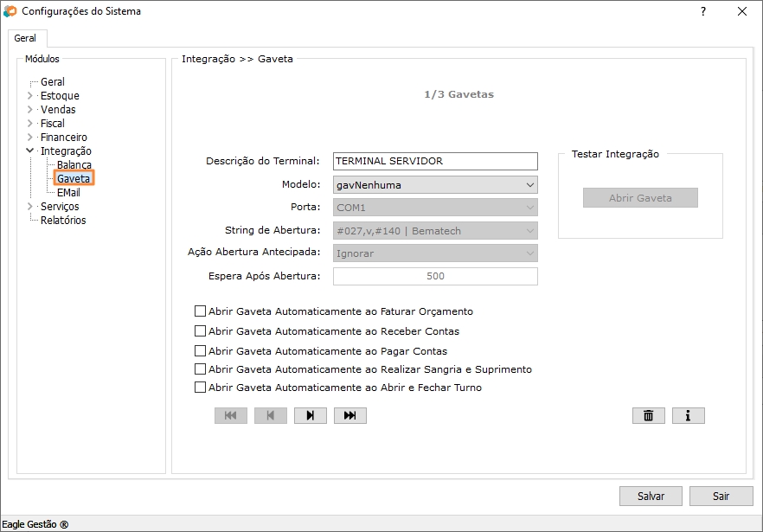Click the Sair button

720,497
